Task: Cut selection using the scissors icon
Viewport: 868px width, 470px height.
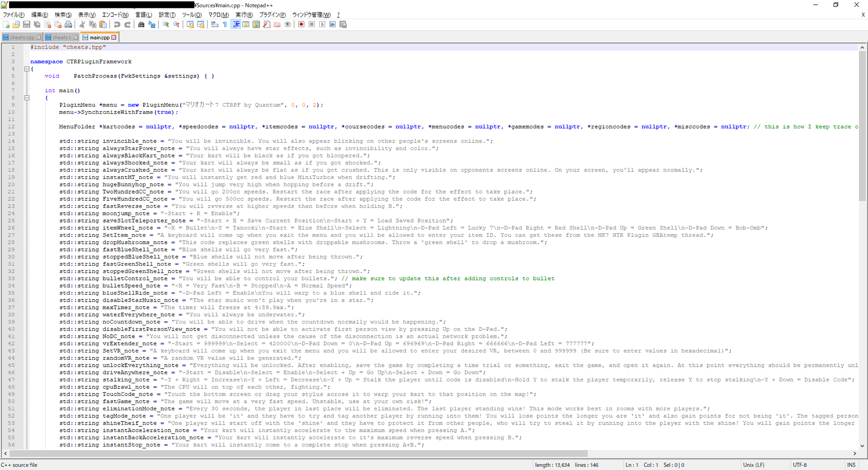Action: click(82, 25)
